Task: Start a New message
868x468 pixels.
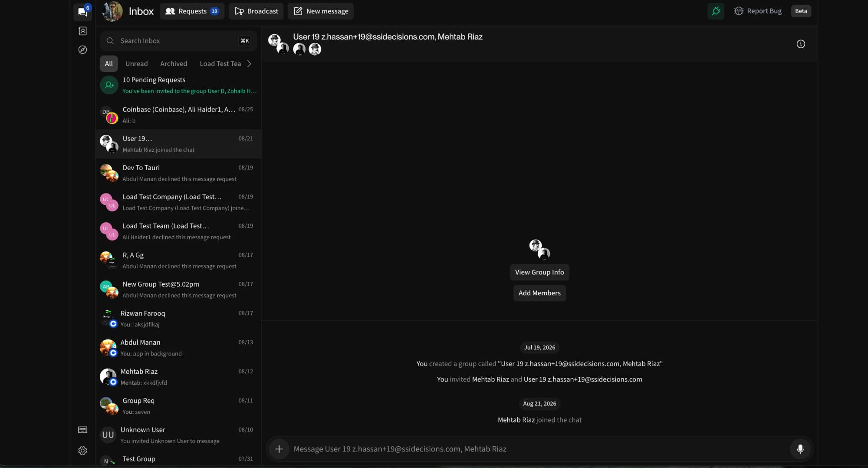Action: [321, 11]
